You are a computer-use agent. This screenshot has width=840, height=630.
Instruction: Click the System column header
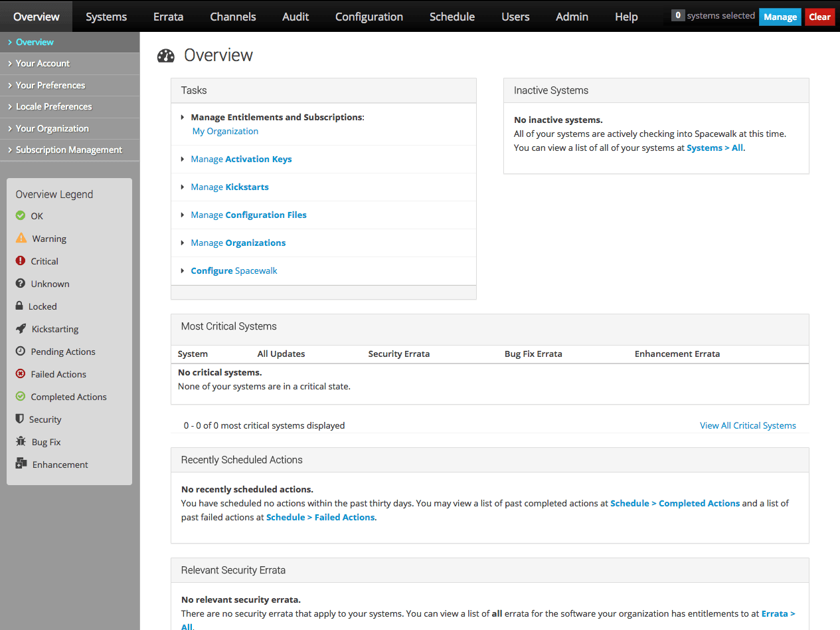pos(193,354)
